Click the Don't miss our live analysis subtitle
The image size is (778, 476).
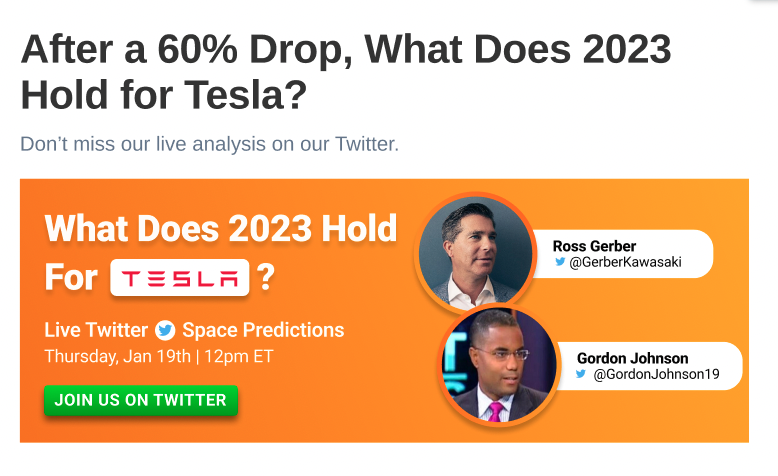(209, 144)
